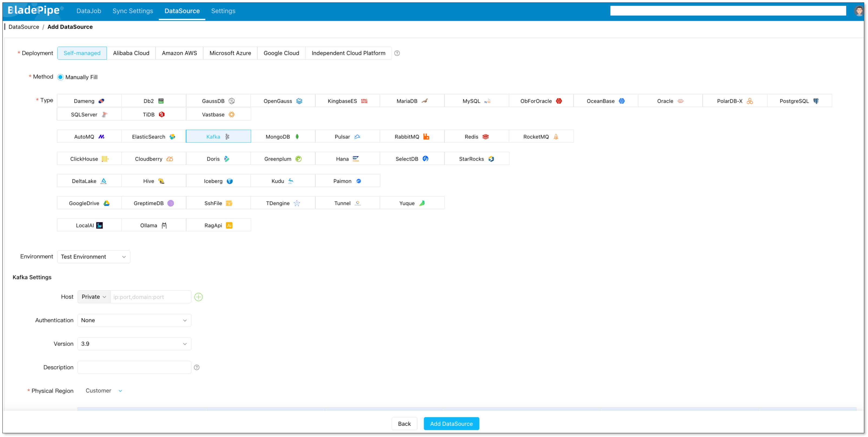Click the Add DataSource button

pos(451,424)
